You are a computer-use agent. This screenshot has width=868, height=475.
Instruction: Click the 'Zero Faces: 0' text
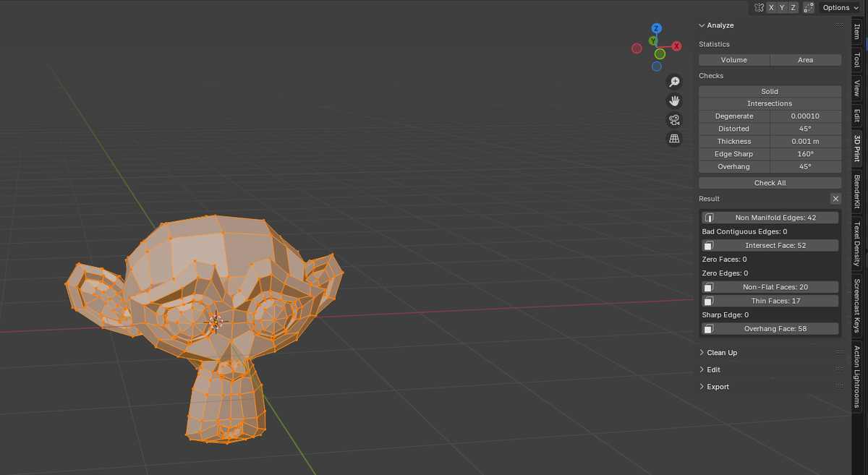724,259
